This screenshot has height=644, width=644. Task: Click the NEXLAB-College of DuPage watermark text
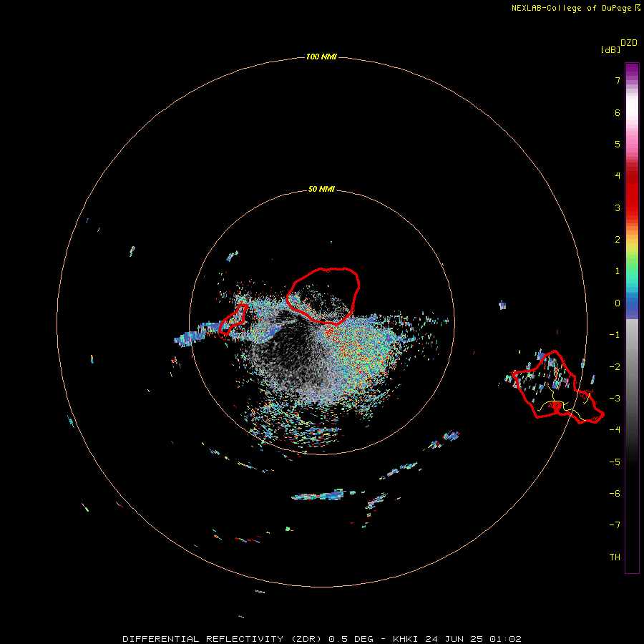575,8
